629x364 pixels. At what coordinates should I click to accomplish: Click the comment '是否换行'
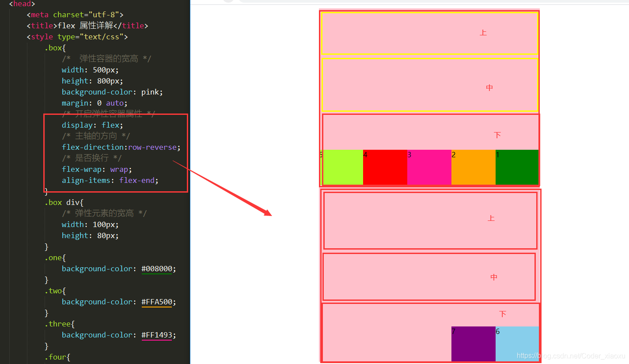tap(91, 158)
